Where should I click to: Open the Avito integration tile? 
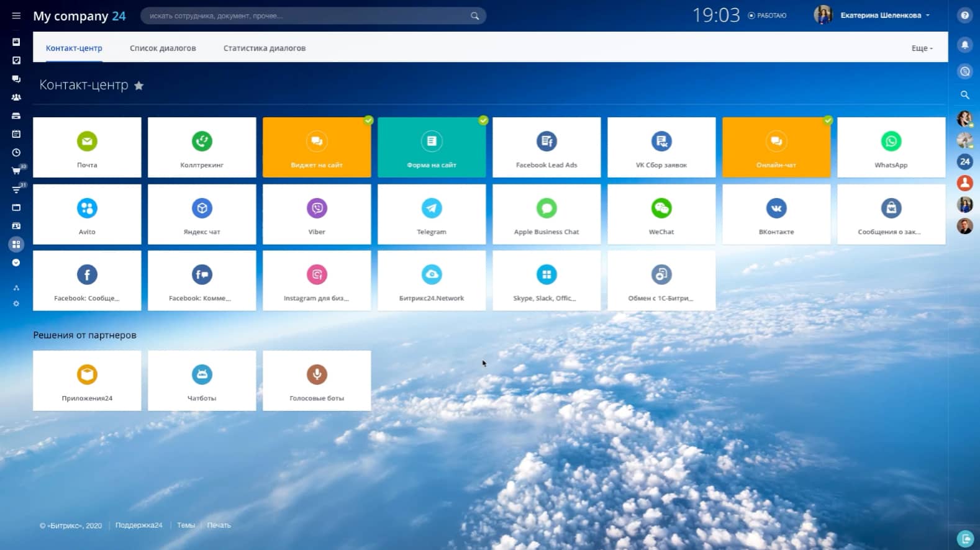pyautogui.click(x=87, y=214)
